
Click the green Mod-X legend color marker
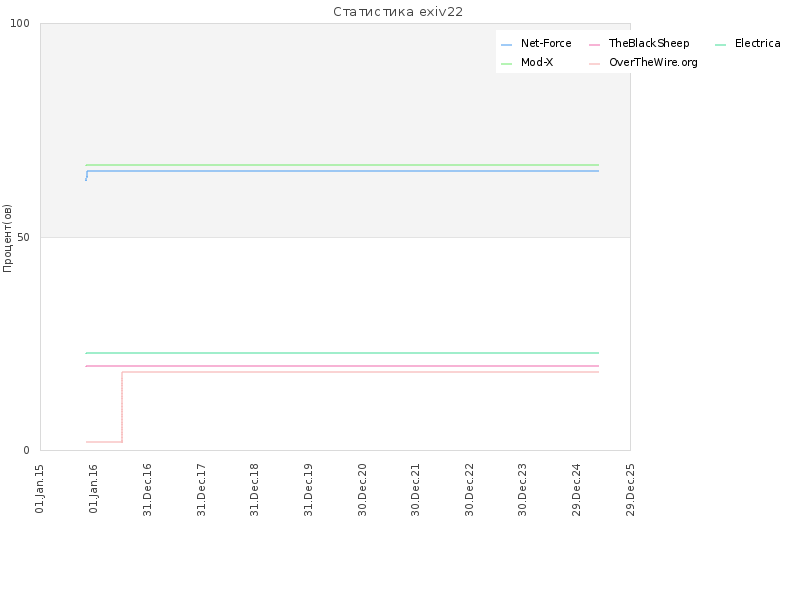click(506, 64)
